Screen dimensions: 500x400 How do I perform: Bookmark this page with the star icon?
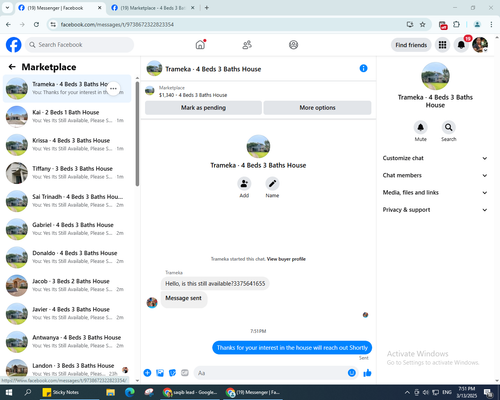tap(423, 24)
